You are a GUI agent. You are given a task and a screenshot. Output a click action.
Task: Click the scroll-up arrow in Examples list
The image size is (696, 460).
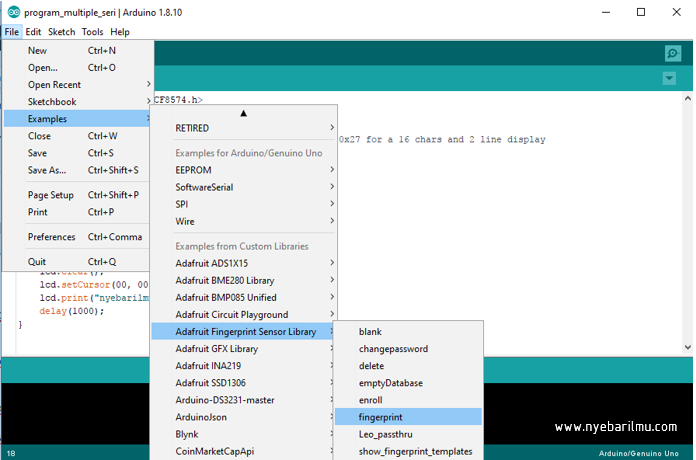tap(243, 113)
